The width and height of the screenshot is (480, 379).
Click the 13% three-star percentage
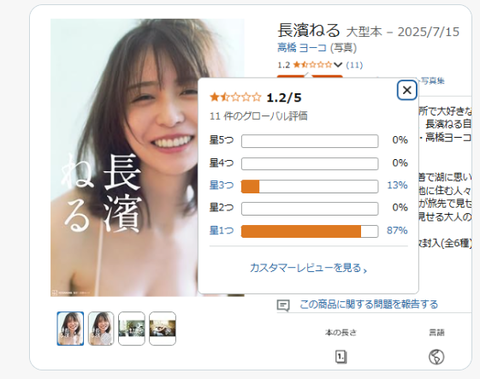(x=397, y=185)
